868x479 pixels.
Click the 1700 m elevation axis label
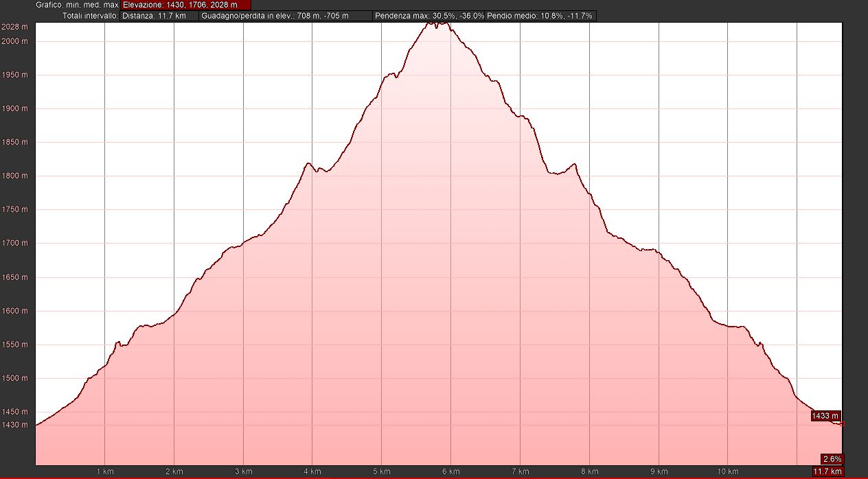coord(15,244)
